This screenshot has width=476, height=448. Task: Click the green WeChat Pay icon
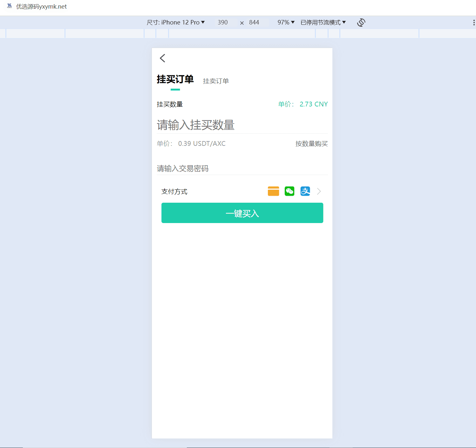pyautogui.click(x=289, y=191)
